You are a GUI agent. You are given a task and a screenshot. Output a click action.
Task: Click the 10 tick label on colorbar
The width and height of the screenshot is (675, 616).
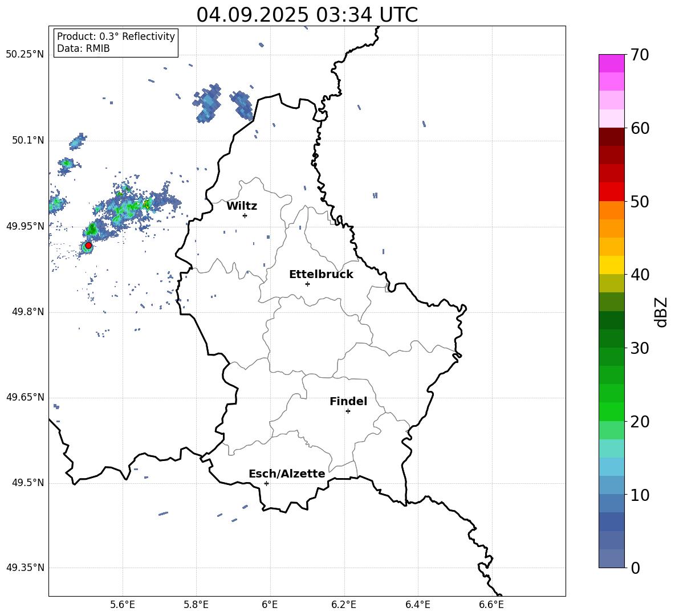click(x=640, y=495)
